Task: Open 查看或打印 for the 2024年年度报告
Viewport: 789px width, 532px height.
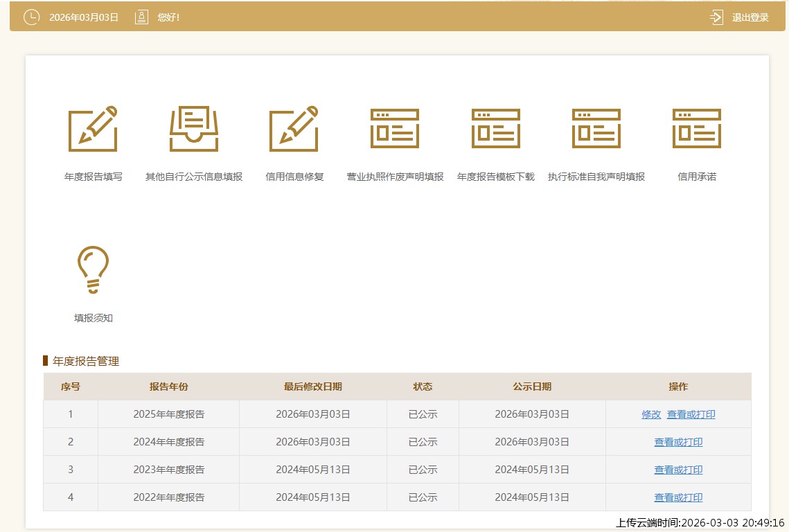Action: tap(678, 442)
